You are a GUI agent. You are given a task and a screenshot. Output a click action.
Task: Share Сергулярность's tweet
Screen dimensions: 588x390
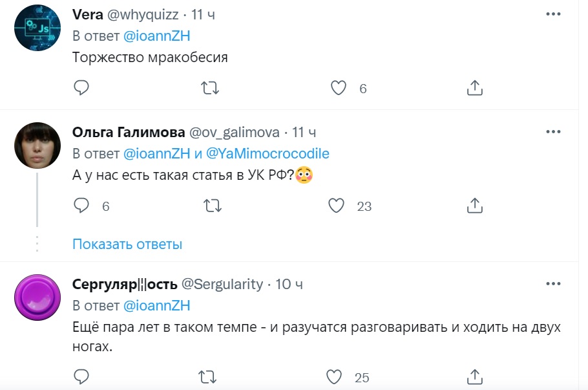click(475, 376)
